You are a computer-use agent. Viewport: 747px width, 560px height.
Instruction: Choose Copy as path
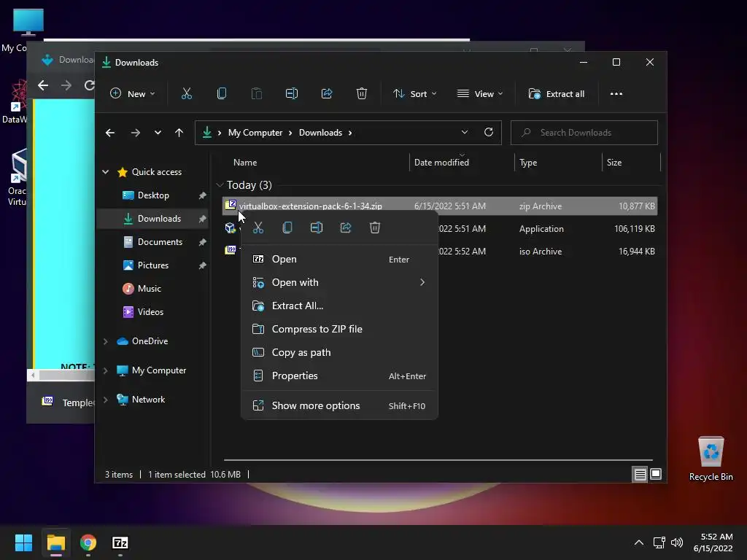[339, 352]
